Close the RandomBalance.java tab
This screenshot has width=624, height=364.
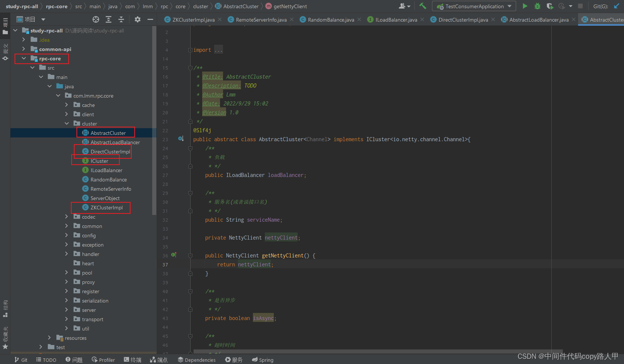pos(359,20)
